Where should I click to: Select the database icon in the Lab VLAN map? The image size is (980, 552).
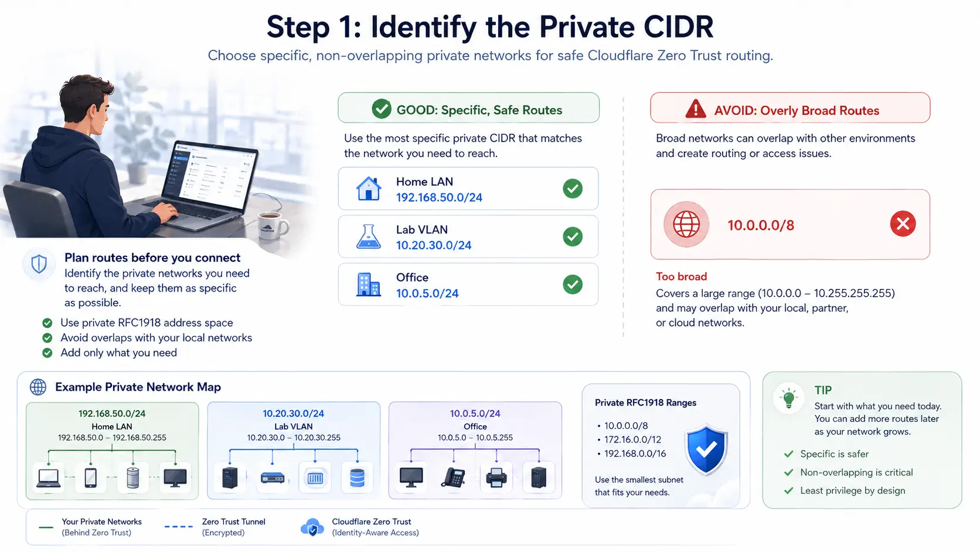point(358,478)
